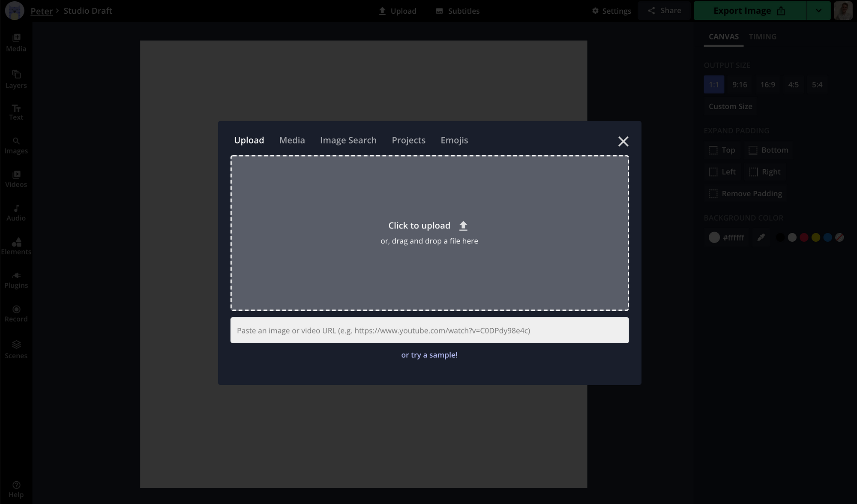The width and height of the screenshot is (857, 504).
Task: Choose the red background color swatch
Action: click(804, 237)
